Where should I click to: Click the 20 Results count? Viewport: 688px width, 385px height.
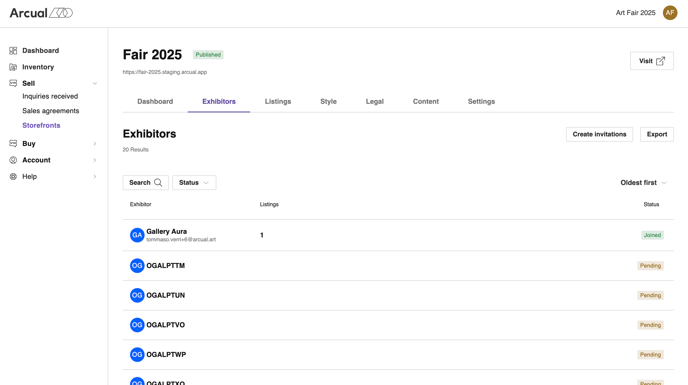click(136, 150)
